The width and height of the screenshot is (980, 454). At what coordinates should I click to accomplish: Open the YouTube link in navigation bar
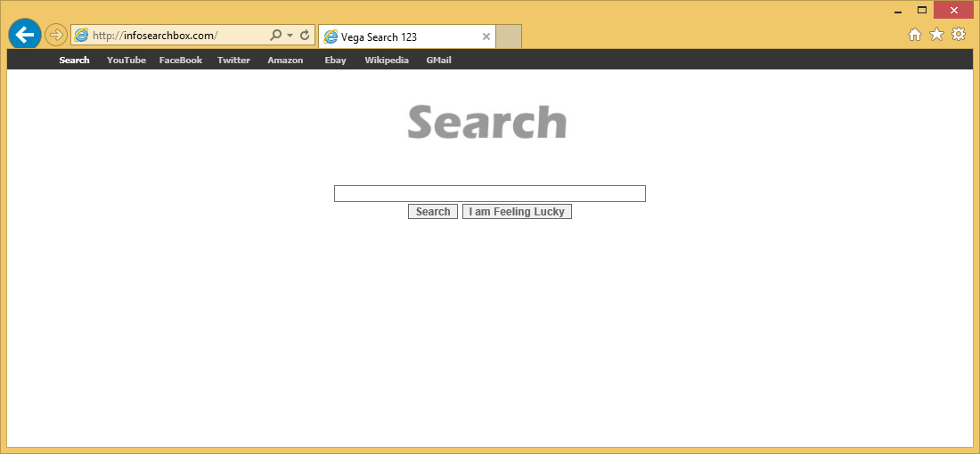127,61
